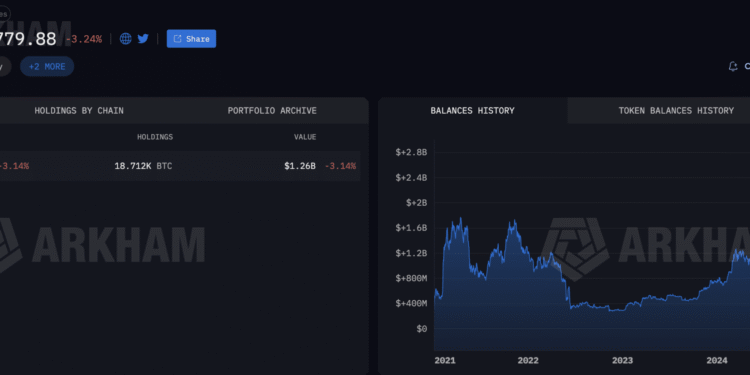Switch to Token Balances History tab

(x=676, y=110)
